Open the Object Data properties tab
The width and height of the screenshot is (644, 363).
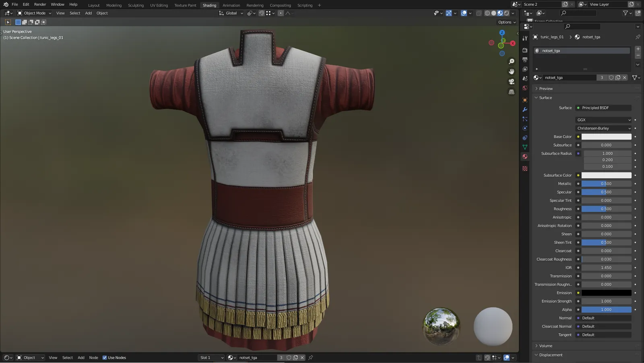pos(525,147)
